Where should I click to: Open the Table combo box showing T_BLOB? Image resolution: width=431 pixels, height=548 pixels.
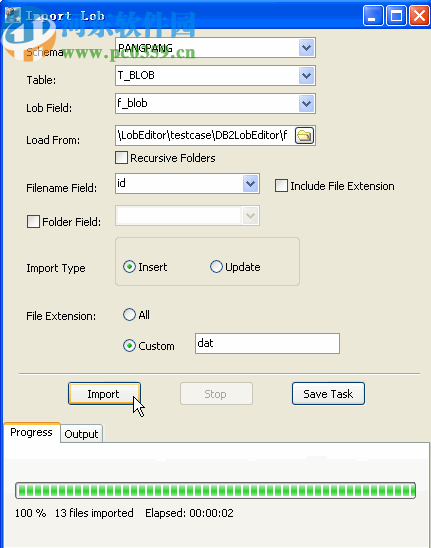pos(215,75)
